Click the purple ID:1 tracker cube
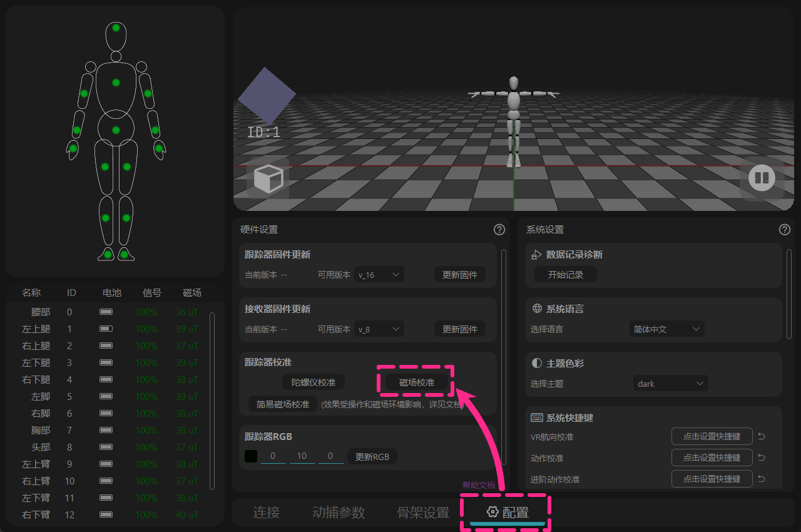Image resolution: width=801 pixels, height=532 pixels. pos(267,96)
